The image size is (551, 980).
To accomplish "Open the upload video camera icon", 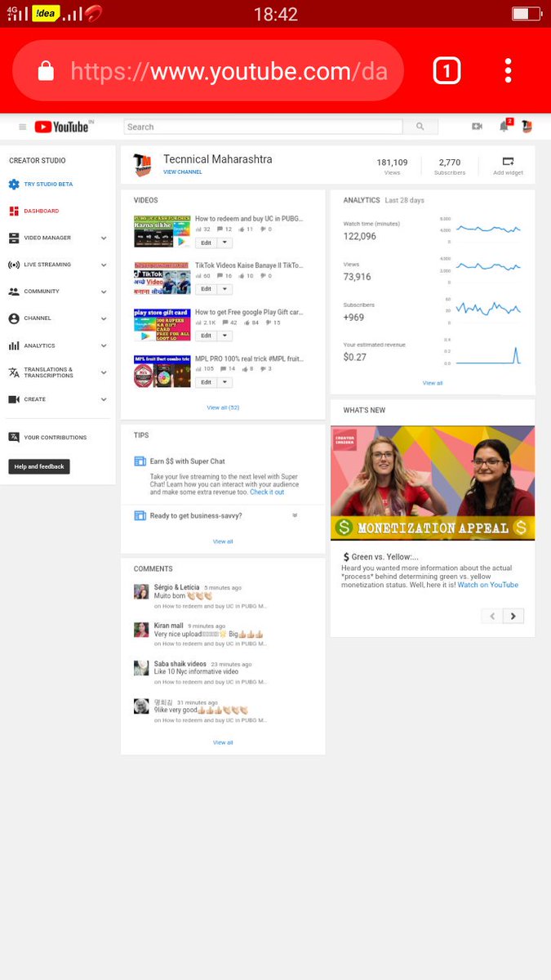I will [478, 127].
